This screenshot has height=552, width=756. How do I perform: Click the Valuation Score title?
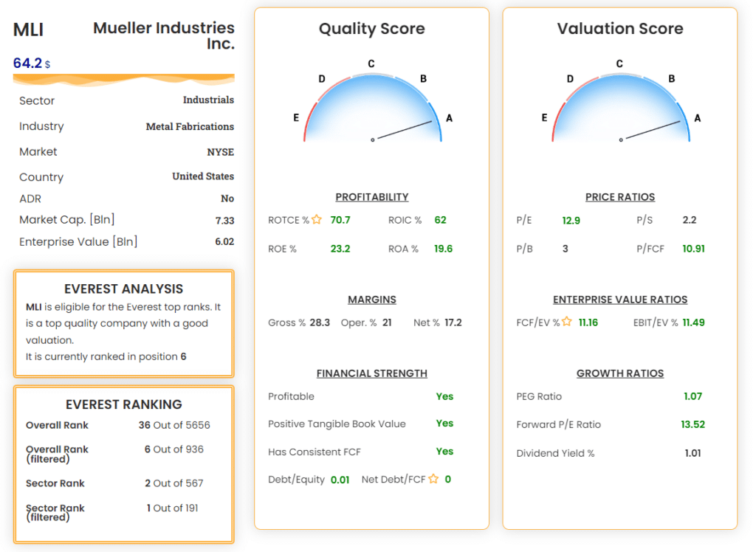[x=620, y=29]
